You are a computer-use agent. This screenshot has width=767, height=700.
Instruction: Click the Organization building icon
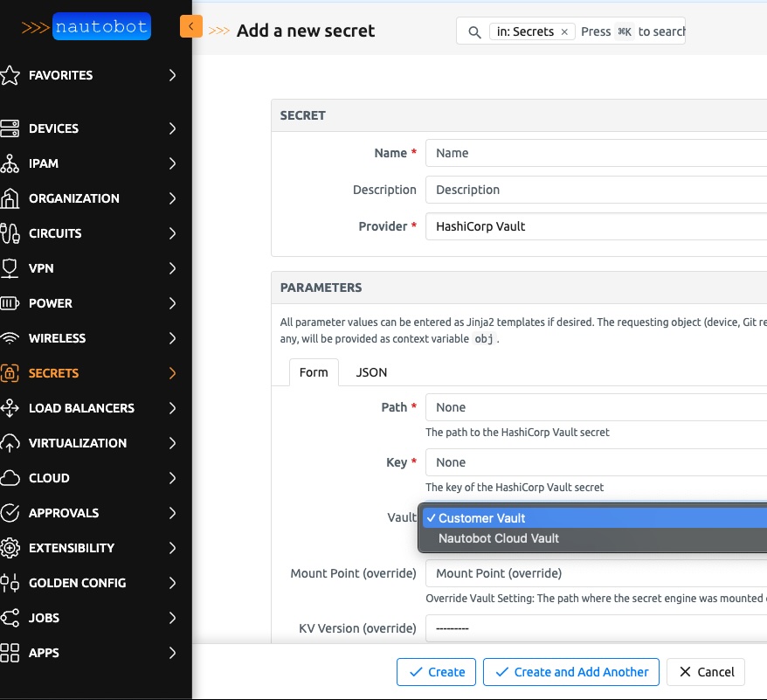pyautogui.click(x=10, y=198)
